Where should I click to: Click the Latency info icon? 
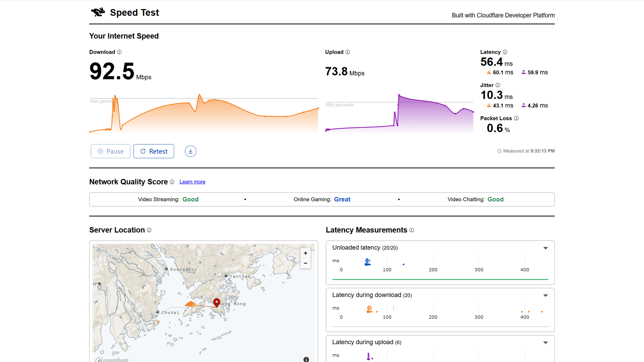505,52
